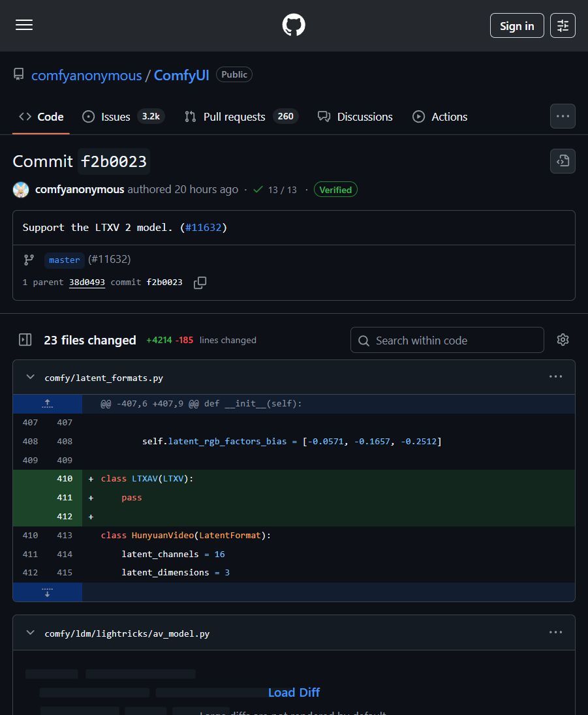Open diff view settings gear
The height and width of the screenshot is (715, 588).
pyautogui.click(x=563, y=340)
